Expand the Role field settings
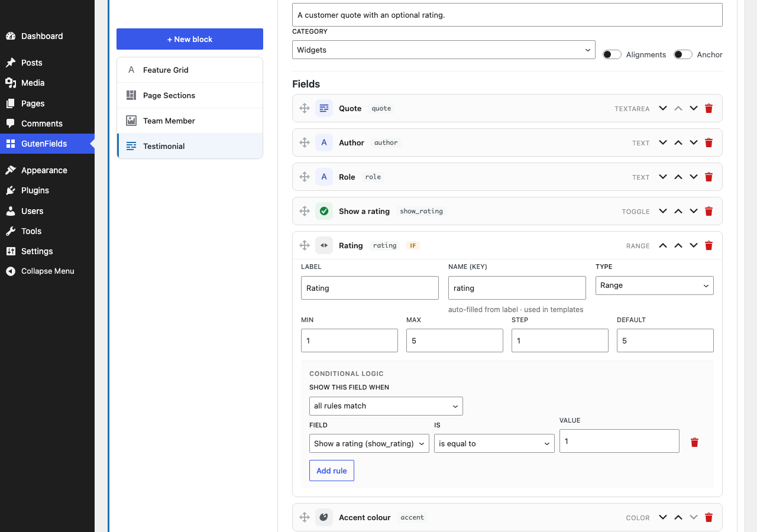 663,177
